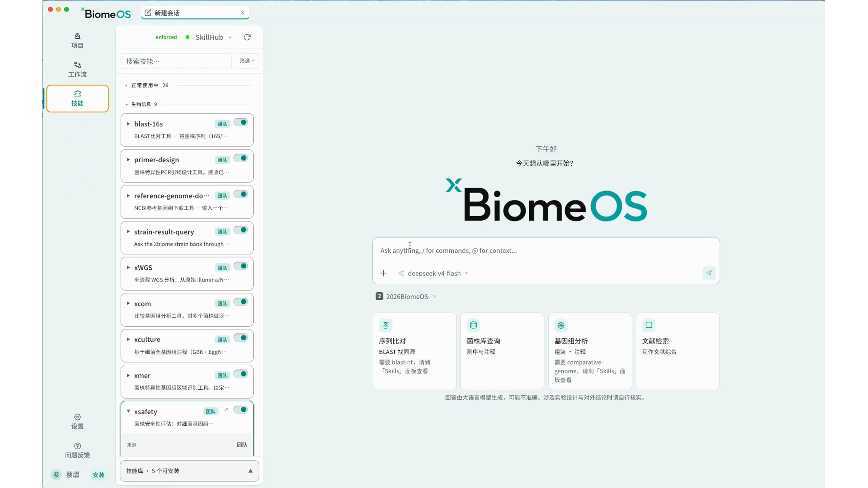Click the user avatar 蔡
This screenshot has height=488, width=868.
point(56,474)
